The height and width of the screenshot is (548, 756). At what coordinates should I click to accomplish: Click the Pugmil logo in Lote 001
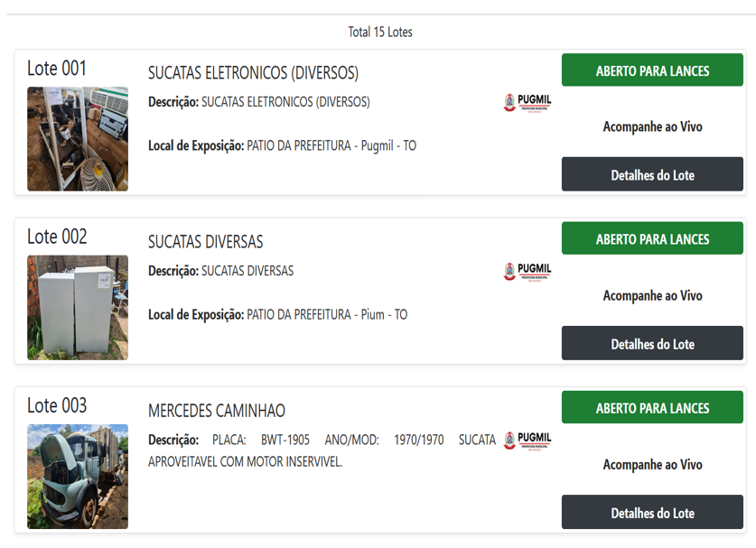tap(527, 103)
